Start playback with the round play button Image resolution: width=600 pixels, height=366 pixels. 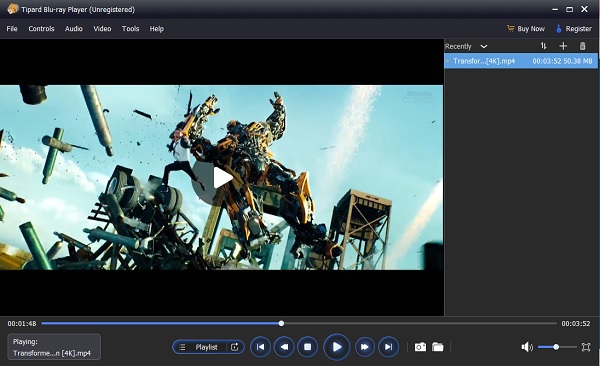click(337, 347)
